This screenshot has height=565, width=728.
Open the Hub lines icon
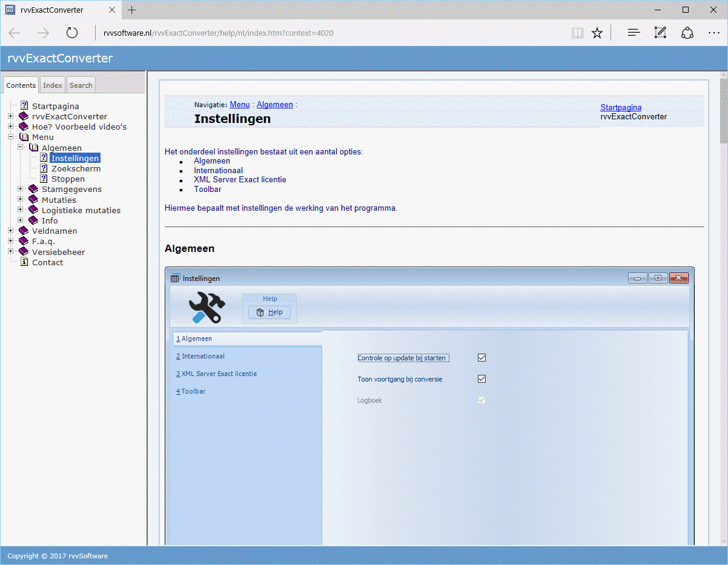[x=634, y=33]
